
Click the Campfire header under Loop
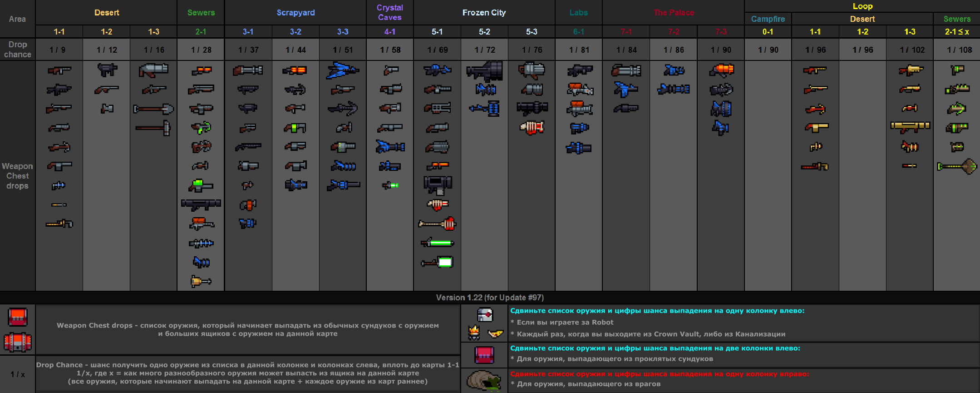tap(768, 19)
